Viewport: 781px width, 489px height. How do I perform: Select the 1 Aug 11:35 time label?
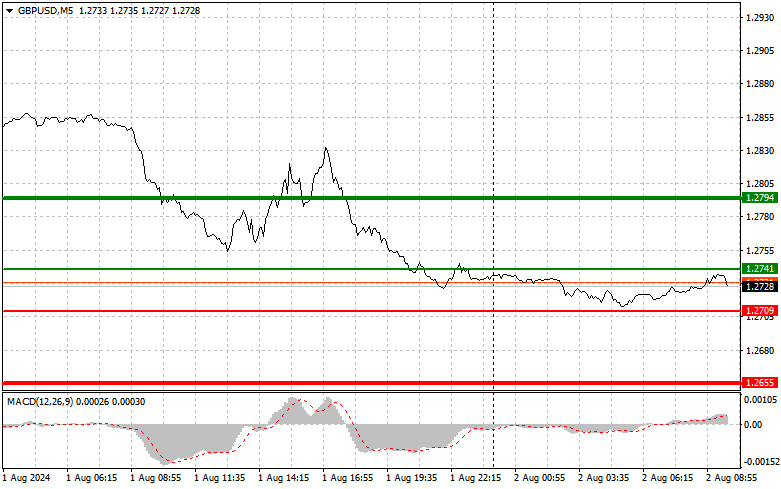coord(220,478)
